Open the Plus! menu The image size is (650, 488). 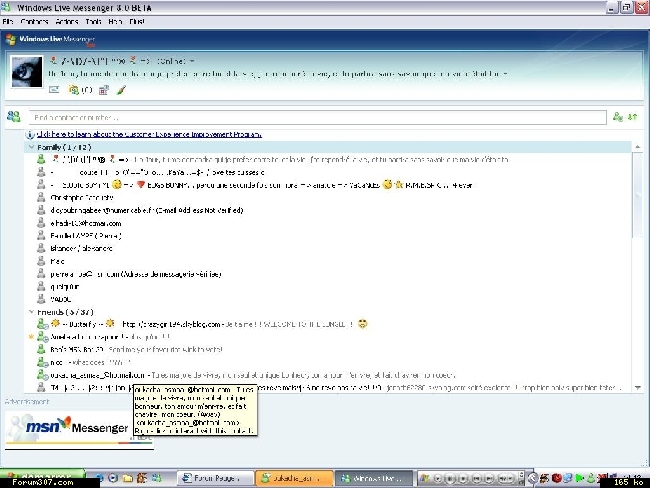(137, 22)
